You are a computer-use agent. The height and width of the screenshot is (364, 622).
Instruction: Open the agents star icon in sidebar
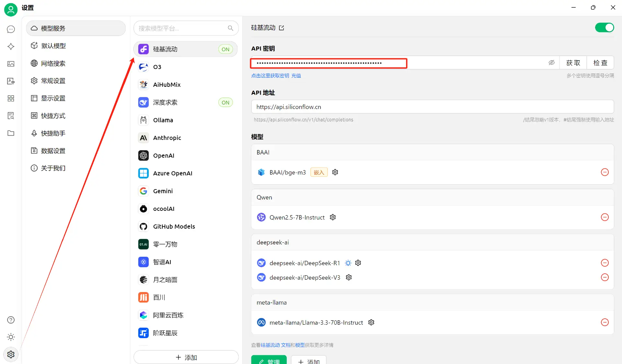(x=11, y=47)
